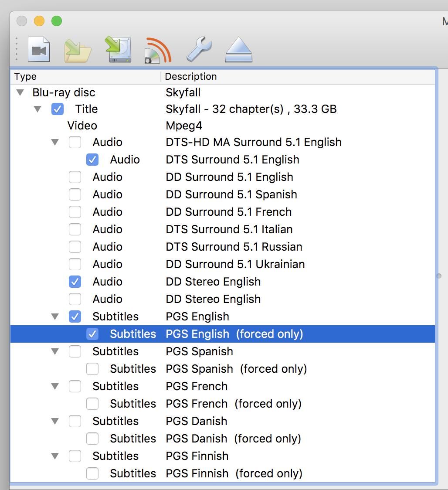This screenshot has width=448, height=490.
Task: Click "DD Surround 5.1 Ukrainian" text
Action: 235,264
